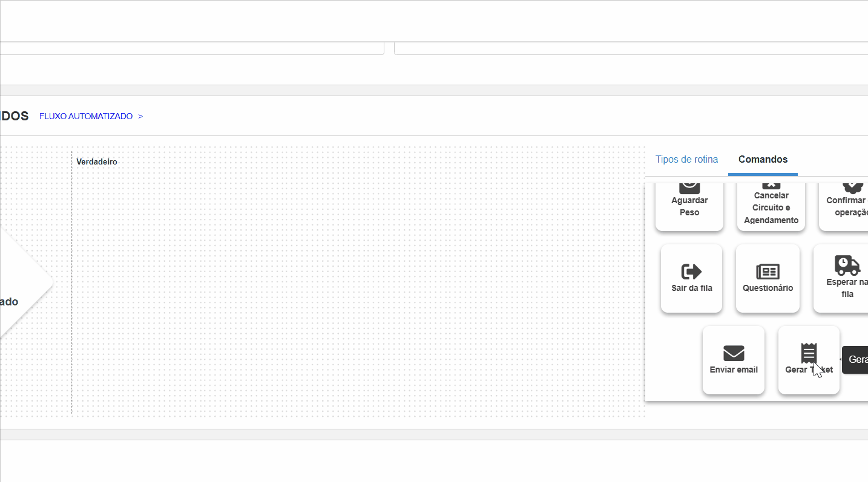Switch to the Tipos de rotina tab
868x482 pixels.
[686, 160]
